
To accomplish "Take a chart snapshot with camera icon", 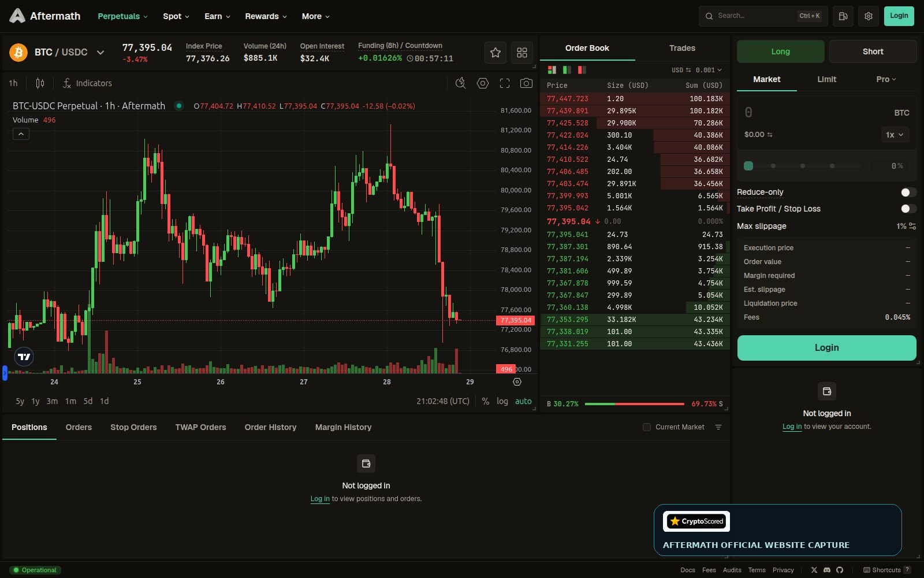I will [526, 83].
